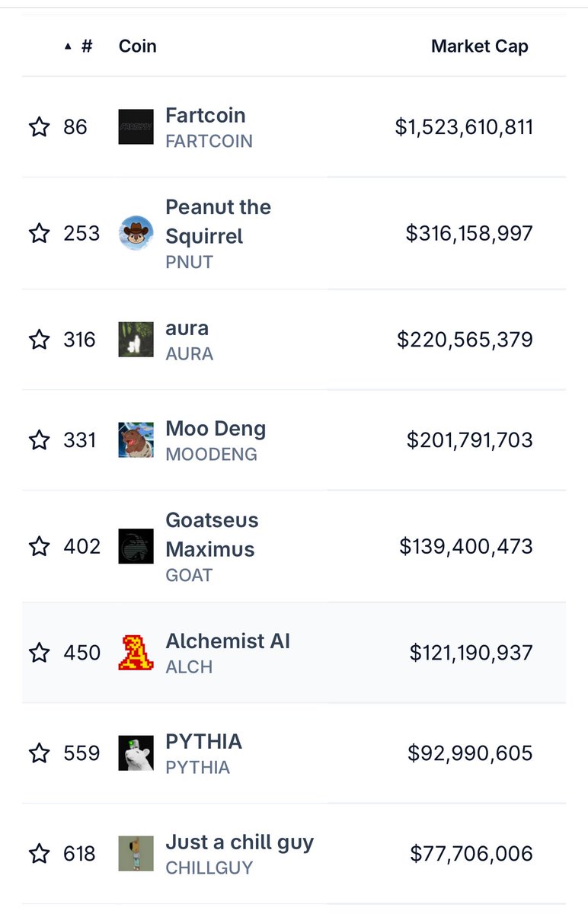
Task: Open the Moo Deng coin name link
Action: pos(216,429)
